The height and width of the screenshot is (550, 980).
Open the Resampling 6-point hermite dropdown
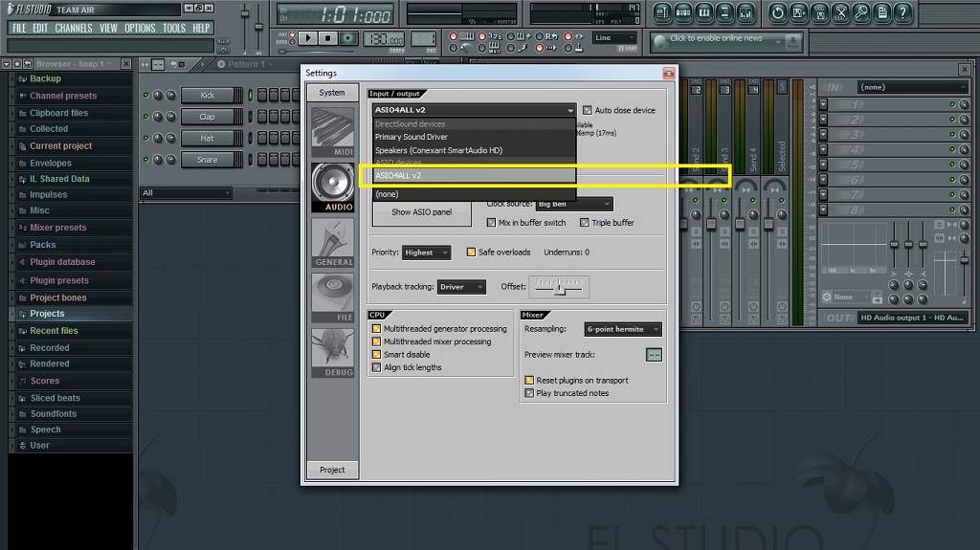(623, 329)
